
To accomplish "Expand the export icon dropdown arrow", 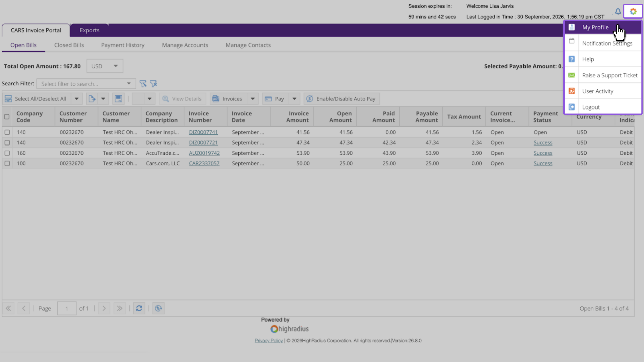I will pos(103,99).
